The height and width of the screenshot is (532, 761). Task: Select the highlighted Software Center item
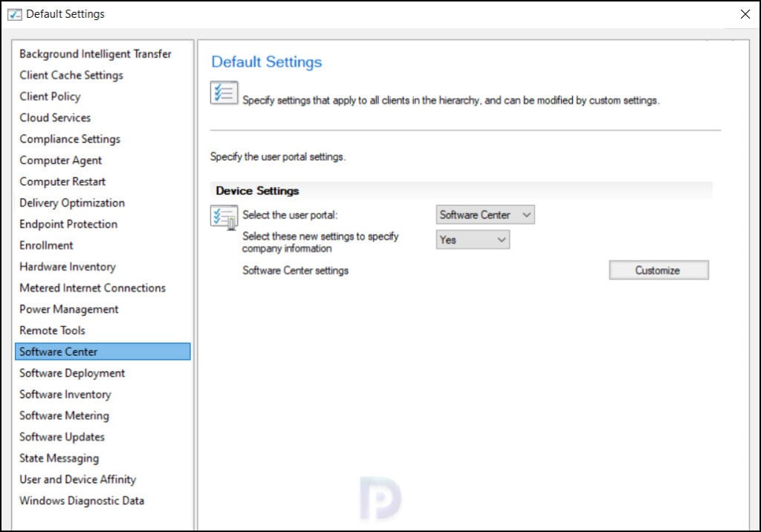tap(103, 352)
